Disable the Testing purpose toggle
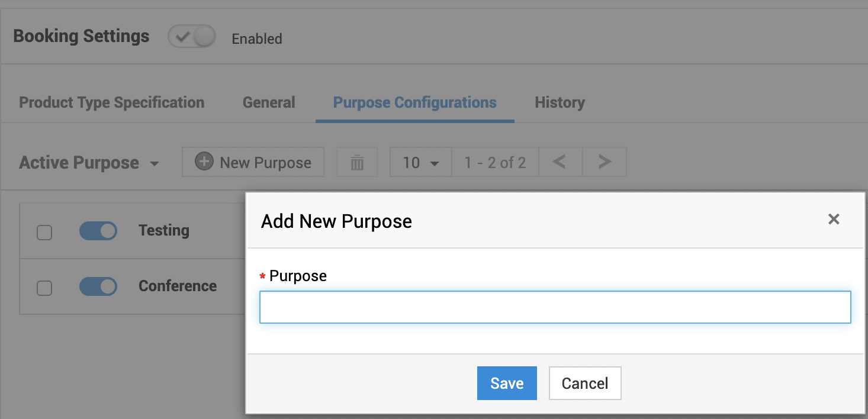The height and width of the screenshot is (419, 868). point(98,231)
